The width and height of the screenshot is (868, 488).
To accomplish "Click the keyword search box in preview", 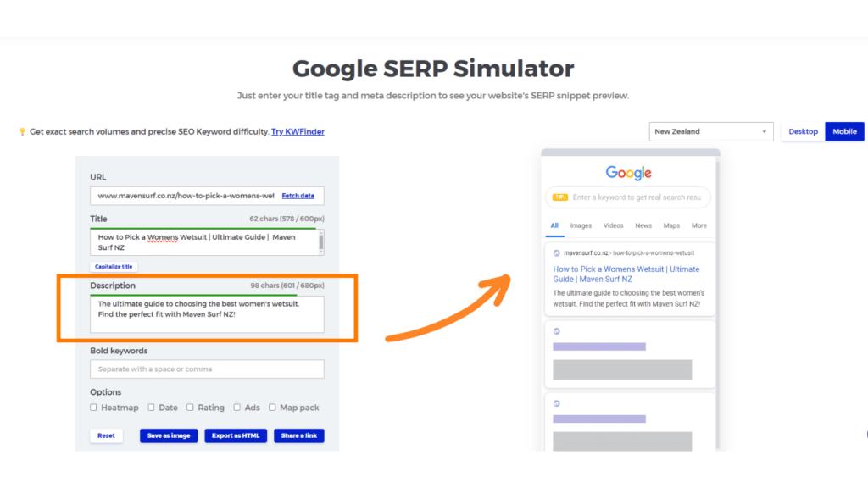I will coord(628,197).
